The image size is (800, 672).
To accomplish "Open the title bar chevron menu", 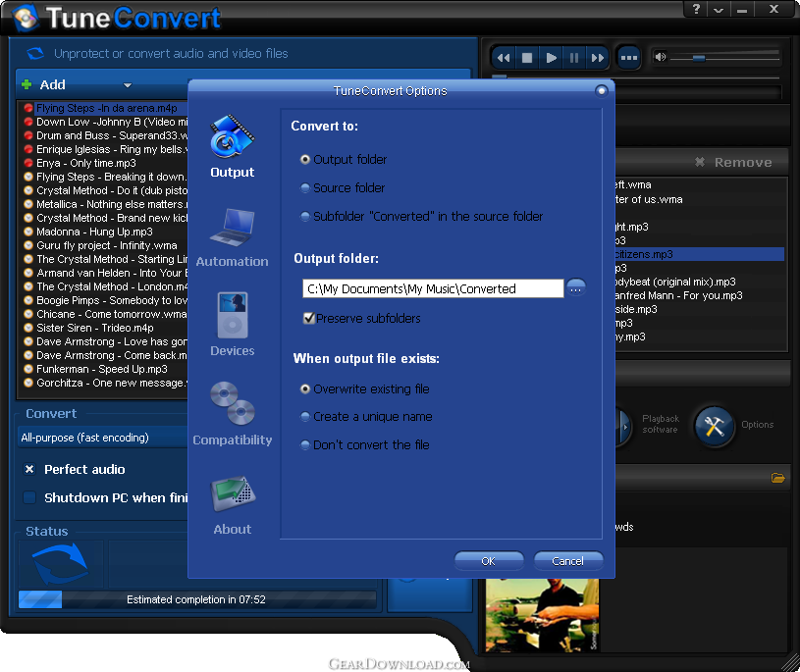I will pos(719,9).
